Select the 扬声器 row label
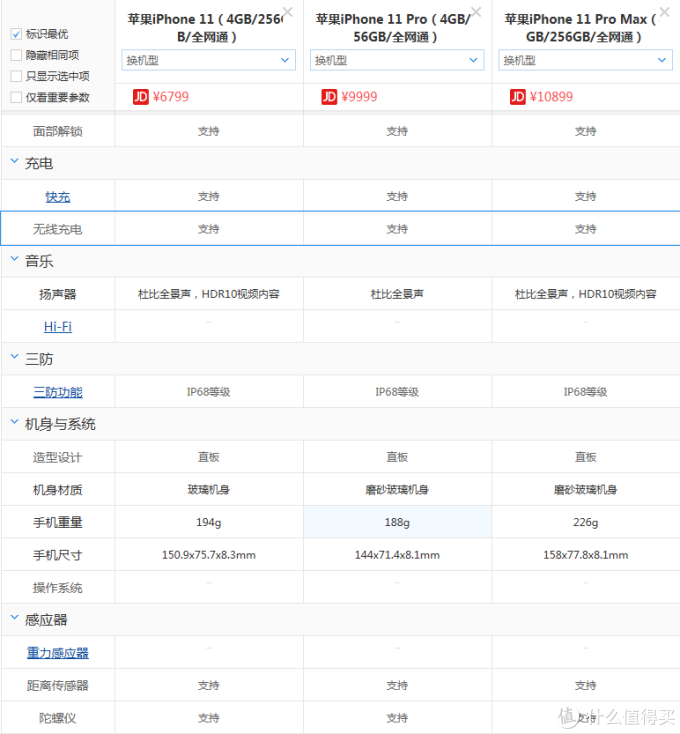The image size is (680, 734). [x=58, y=294]
